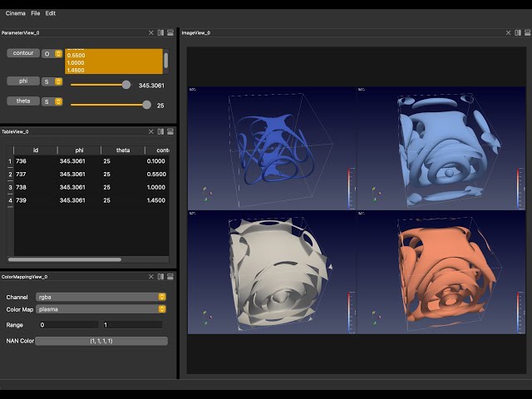Split ColorMappingView_0 panel horizontally

point(160,277)
